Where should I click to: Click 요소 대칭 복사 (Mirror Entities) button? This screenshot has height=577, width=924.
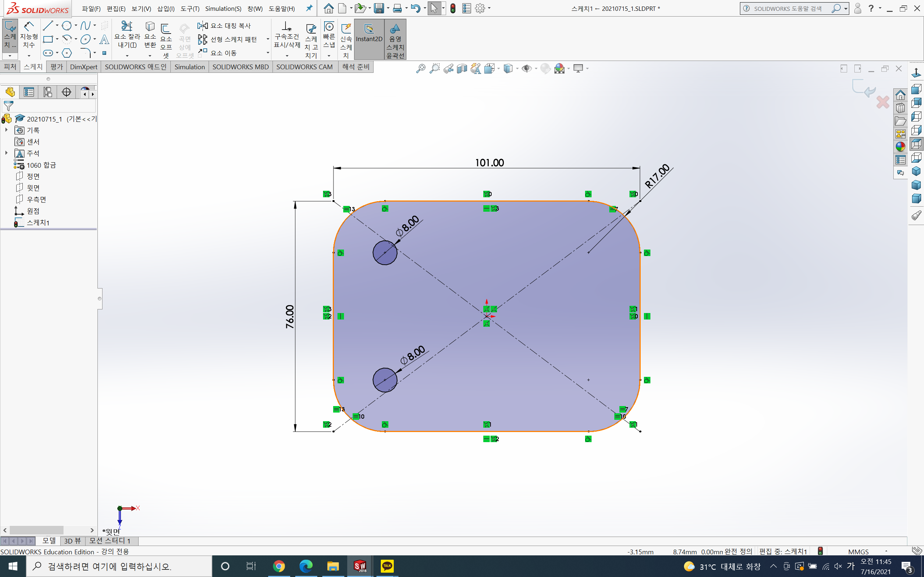pyautogui.click(x=225, y=26)
